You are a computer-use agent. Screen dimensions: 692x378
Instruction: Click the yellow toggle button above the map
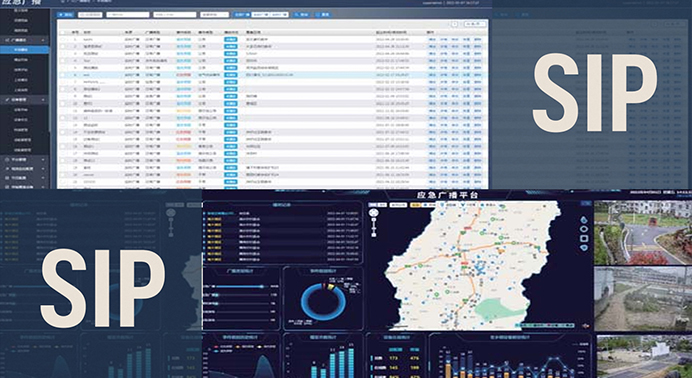click(415, 205)
